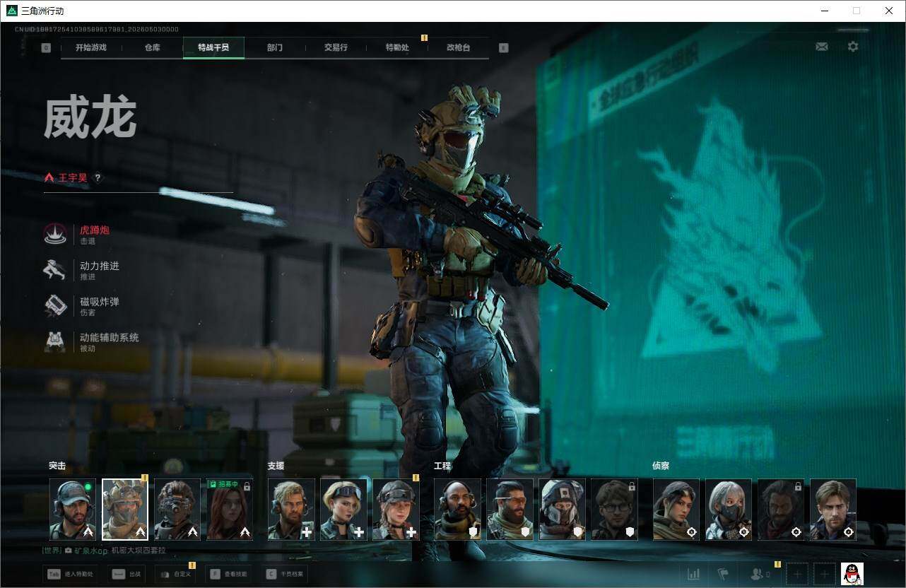
Task: Select the brown-haired recon man
Action: [x=833, y=510]
